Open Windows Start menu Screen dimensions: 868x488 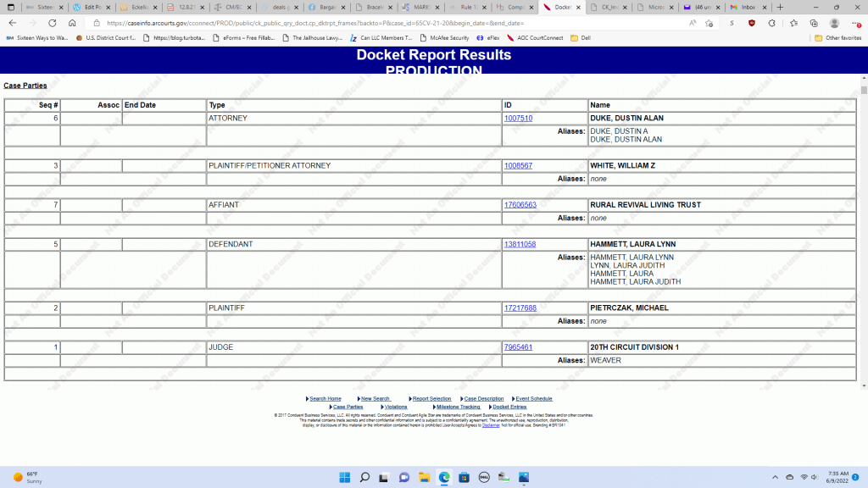click(x=345, y=477)
